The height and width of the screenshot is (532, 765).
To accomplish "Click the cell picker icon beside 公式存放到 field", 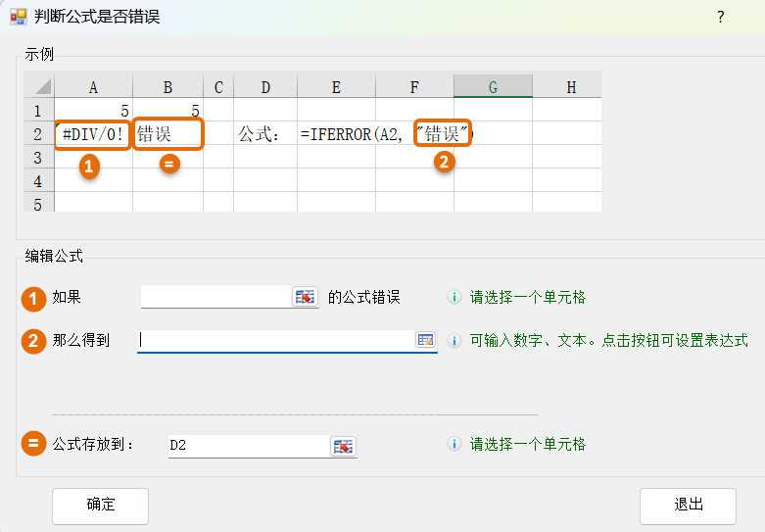I will tap(343, 446).
